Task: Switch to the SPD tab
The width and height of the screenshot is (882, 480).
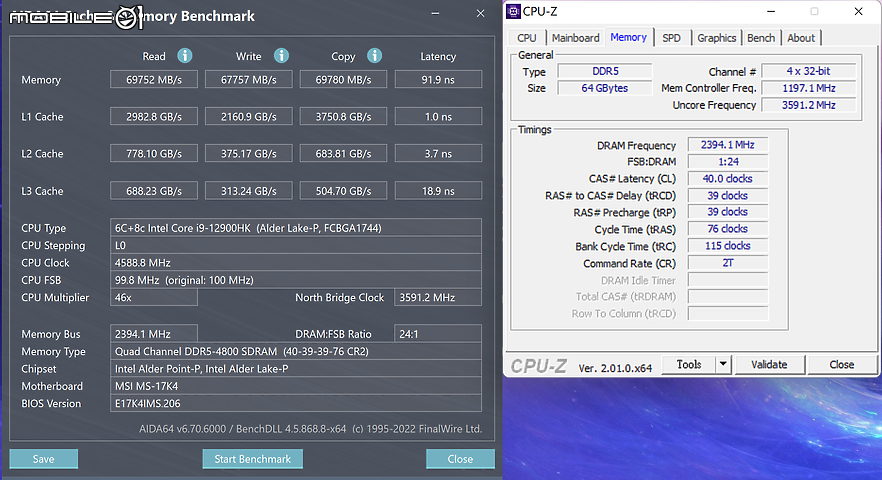Action: pos(671,38)
